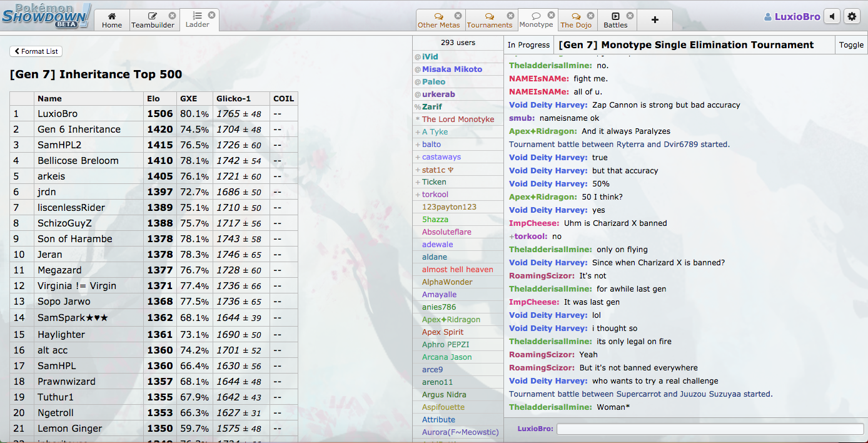
Task: Close the Tournaments room tab
Action: coord(510,16)
